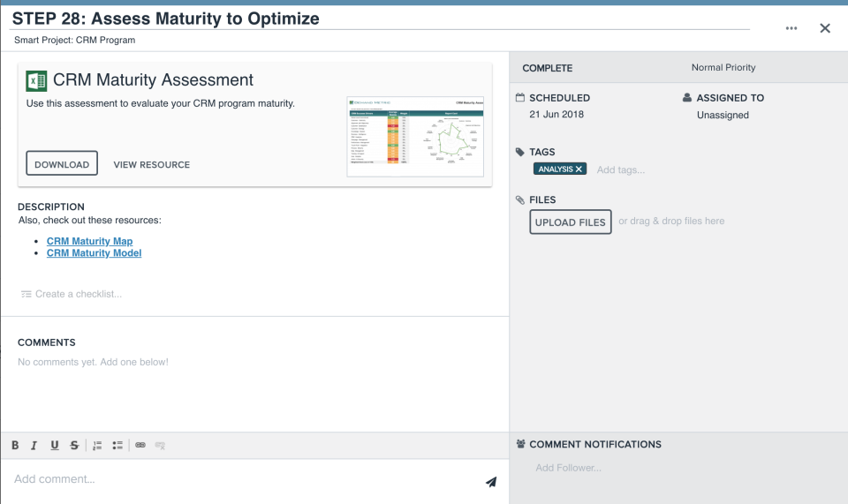
Task: Open the Unassigned assignee selector
Action: (723, 115)
